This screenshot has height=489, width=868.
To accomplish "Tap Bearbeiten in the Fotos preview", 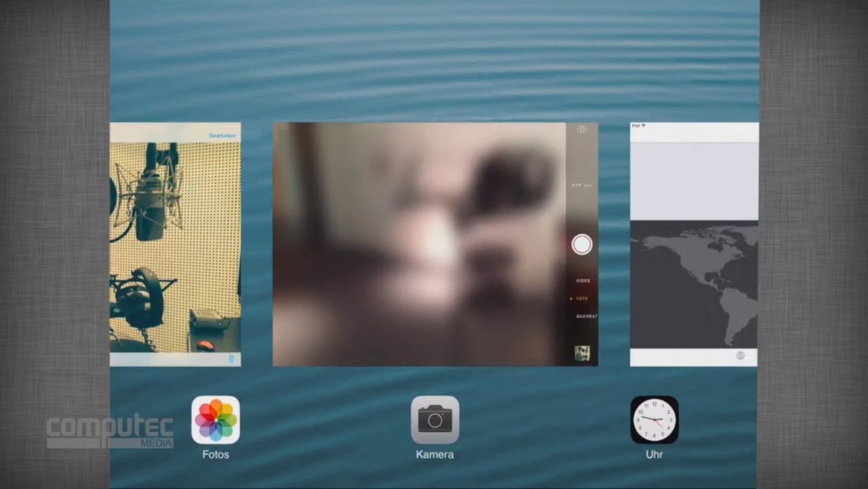I will [x=222, y=136].
